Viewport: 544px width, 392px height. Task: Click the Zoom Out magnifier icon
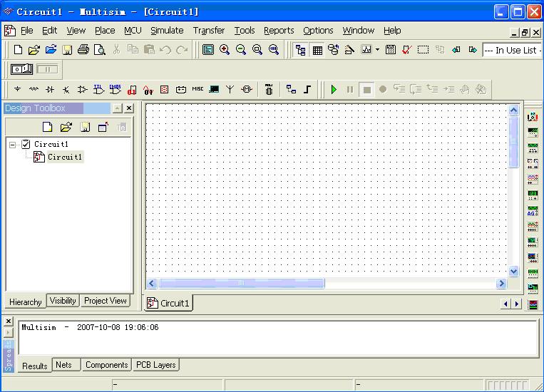241,50
